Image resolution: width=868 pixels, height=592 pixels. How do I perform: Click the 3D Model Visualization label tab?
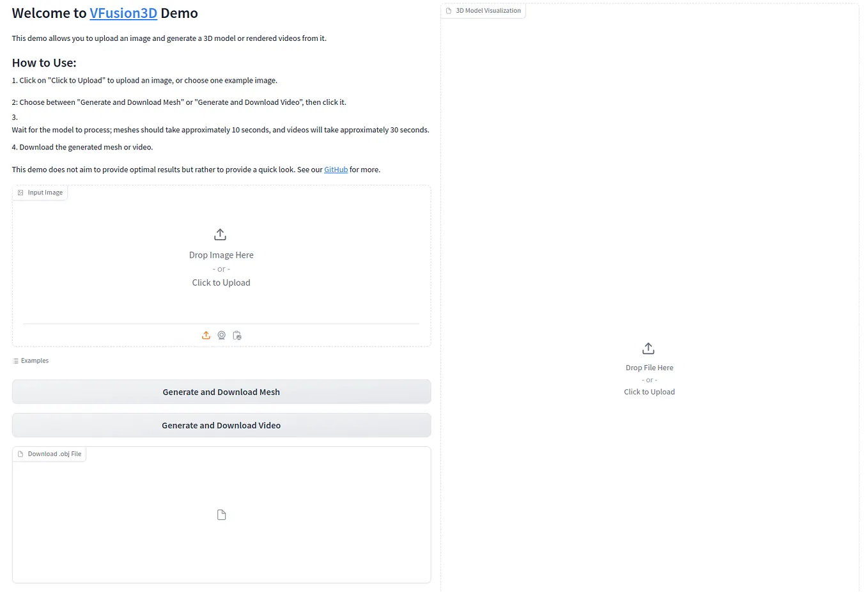pos(483,11)
